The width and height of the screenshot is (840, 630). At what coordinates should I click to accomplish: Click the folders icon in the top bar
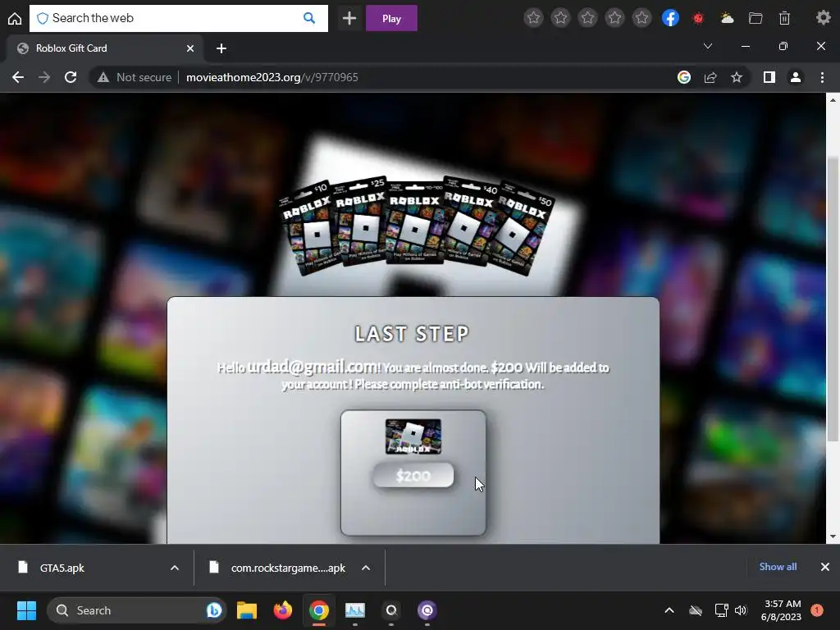pos(756,18)
